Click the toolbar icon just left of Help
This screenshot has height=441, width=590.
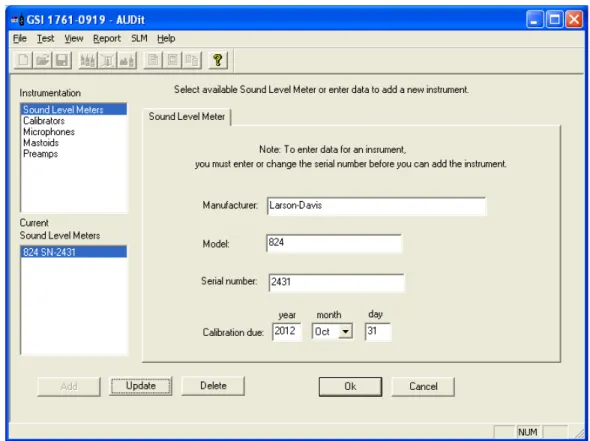(x=192, y=60)
